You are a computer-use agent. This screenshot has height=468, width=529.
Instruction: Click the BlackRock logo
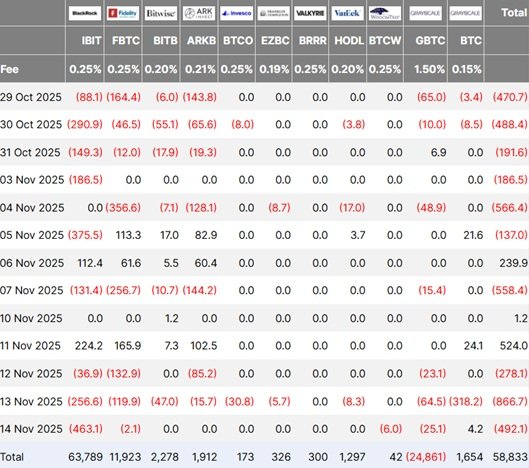(85, 13)
